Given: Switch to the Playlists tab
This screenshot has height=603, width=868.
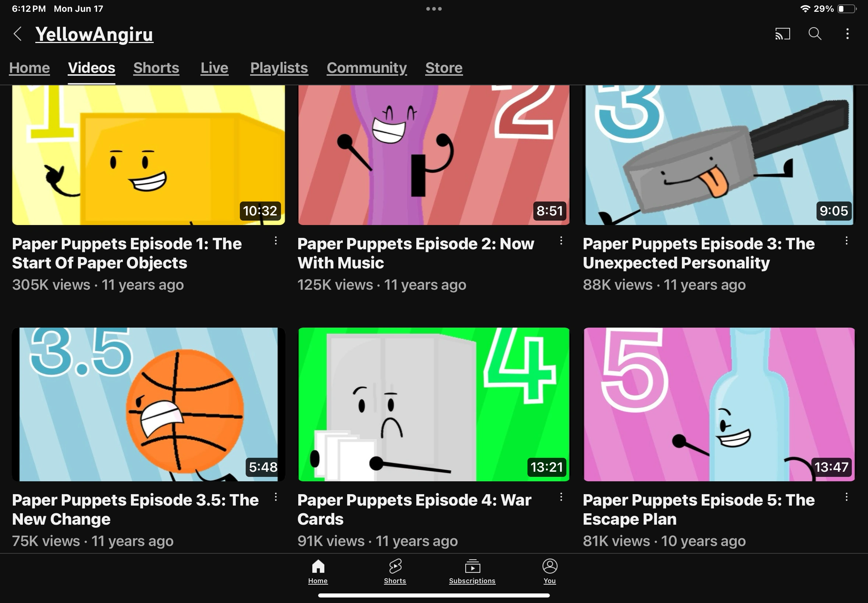Looking at the screenshot, I should pos(279,68).
